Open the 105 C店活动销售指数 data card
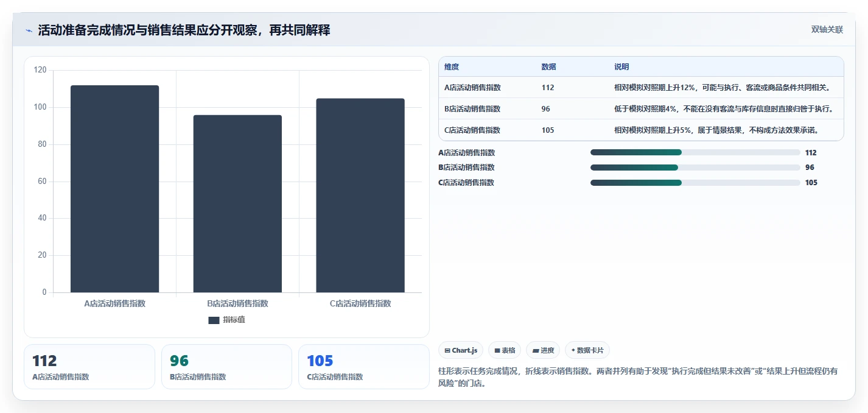 coord(364,367)
